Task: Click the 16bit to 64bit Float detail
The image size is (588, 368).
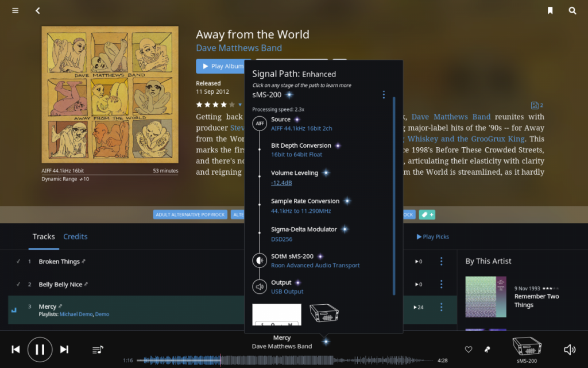Action: coord(296,155)
